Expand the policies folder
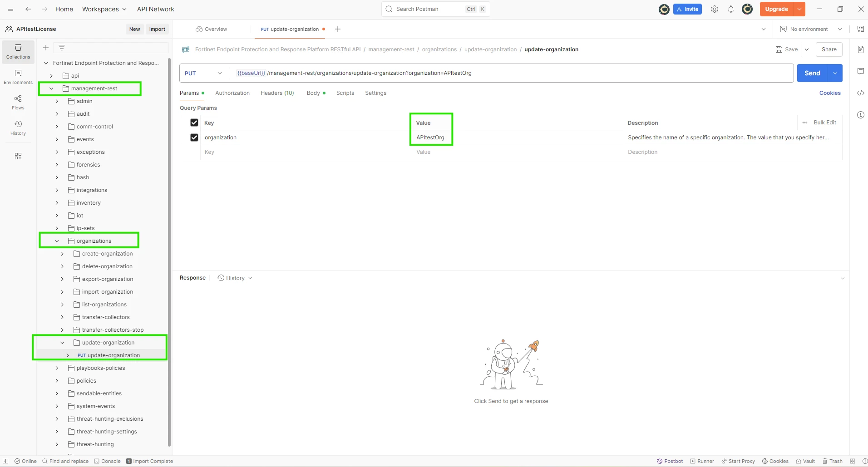 (57, 381)
